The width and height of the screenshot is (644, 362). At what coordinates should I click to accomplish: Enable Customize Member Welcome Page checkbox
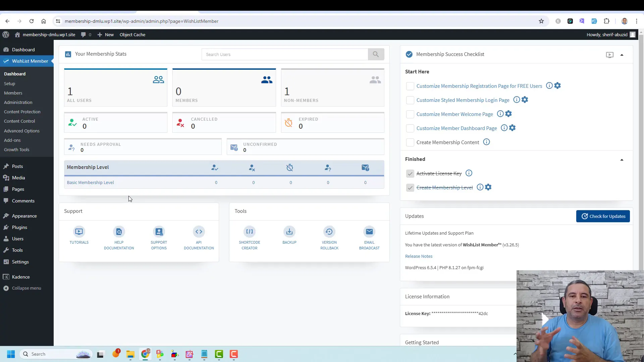(410, 114)
